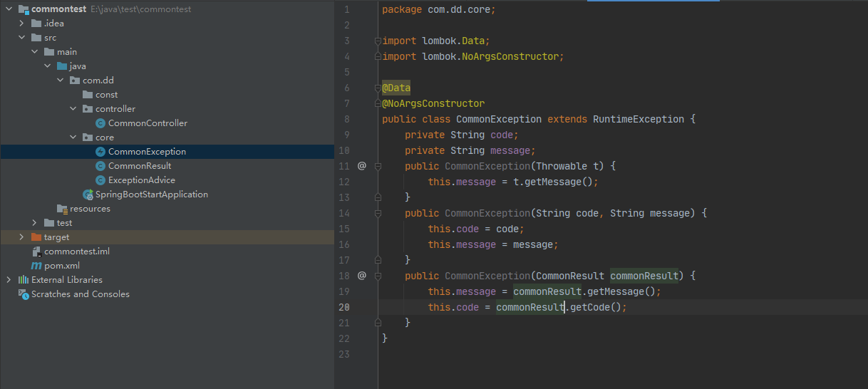Click the java source root folder icon
The height and width of the screenshot is (389, 868).
(62, 66)
